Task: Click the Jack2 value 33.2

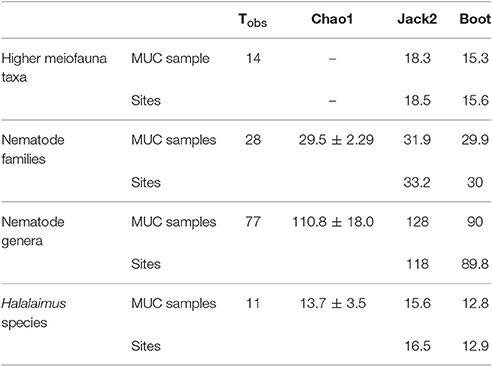Action: 417,182
